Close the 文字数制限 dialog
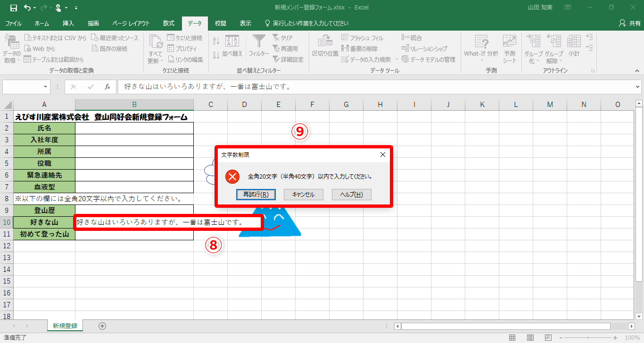This screenshot has height=343, width=644. [383, 155]
